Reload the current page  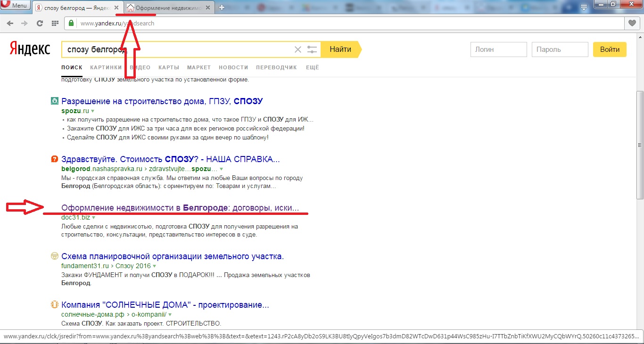(40, 23)
